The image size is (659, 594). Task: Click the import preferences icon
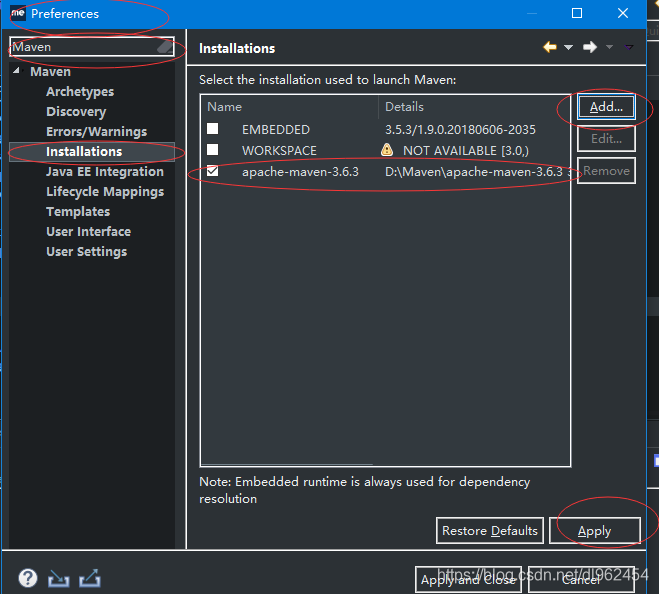pos(58,578)
